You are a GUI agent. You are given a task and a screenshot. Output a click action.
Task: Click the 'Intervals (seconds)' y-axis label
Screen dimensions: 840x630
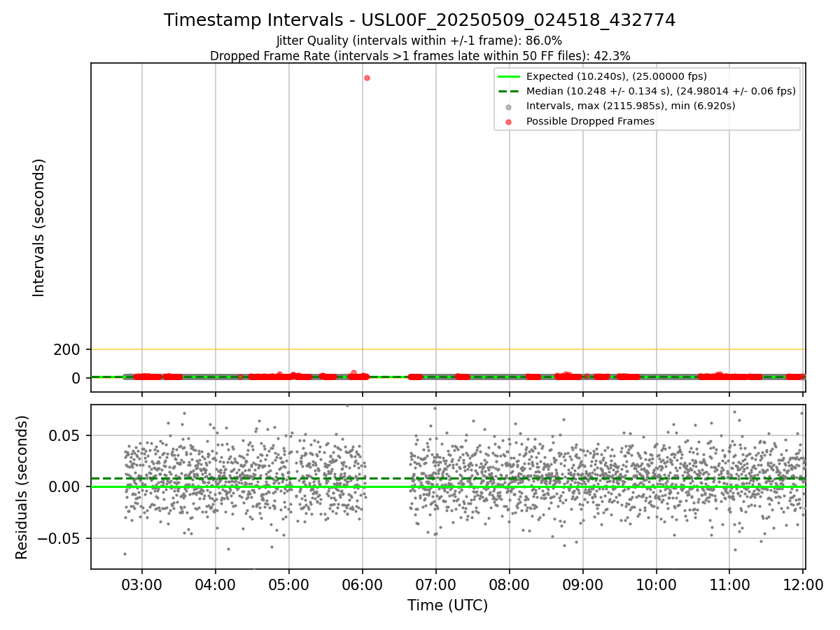[39, 227]
